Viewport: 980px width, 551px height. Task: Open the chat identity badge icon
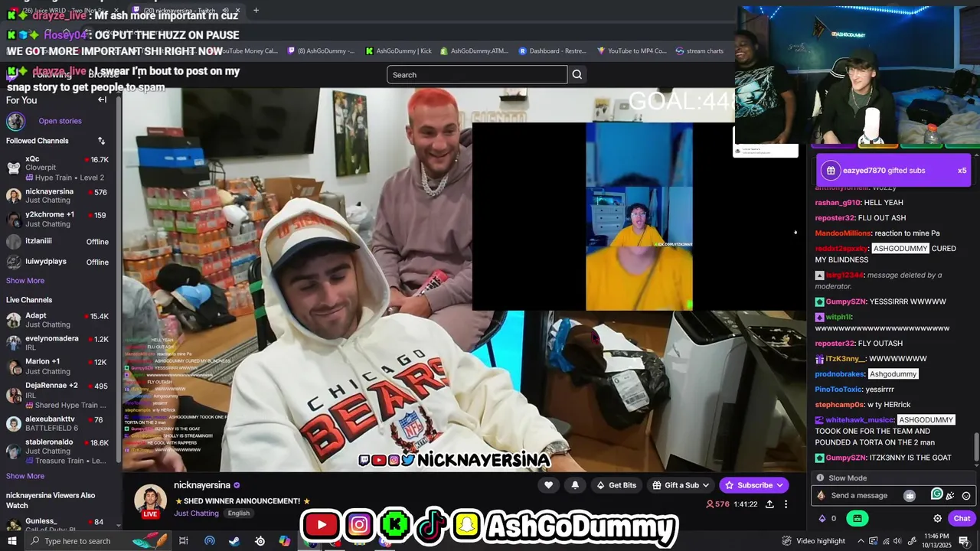point(821,496)
